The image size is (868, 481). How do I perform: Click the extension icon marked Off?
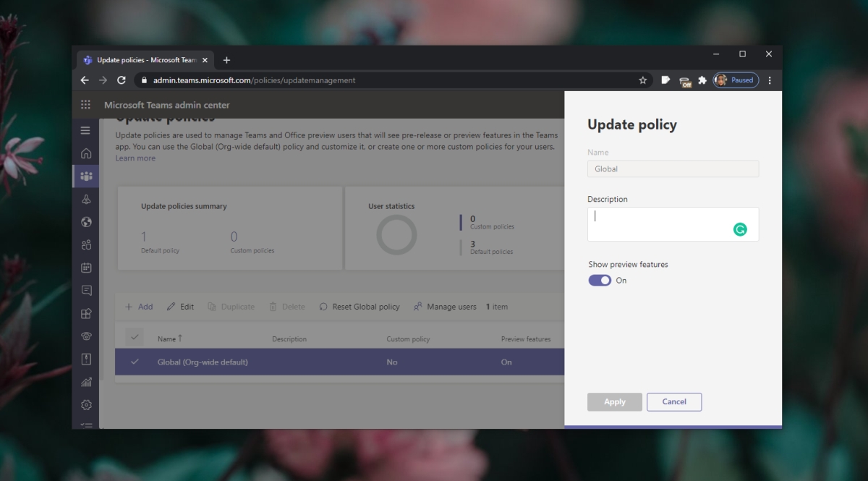click(x=685, y=81)
